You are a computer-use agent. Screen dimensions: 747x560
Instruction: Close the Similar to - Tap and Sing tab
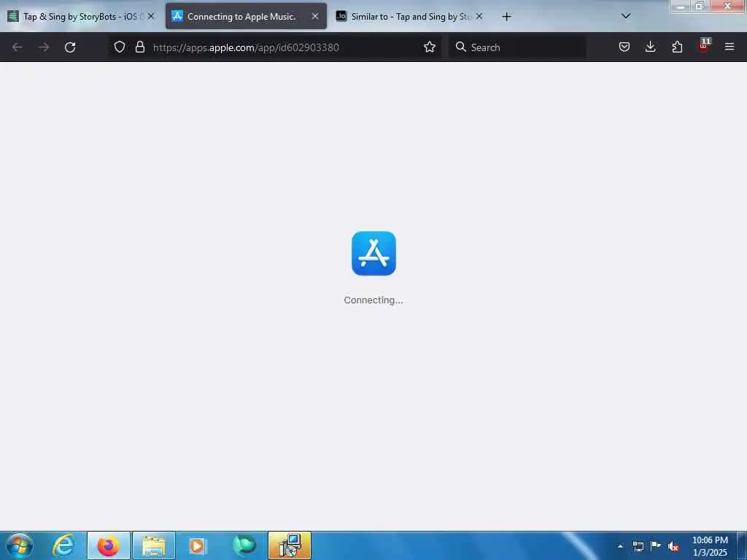point(479,16)
